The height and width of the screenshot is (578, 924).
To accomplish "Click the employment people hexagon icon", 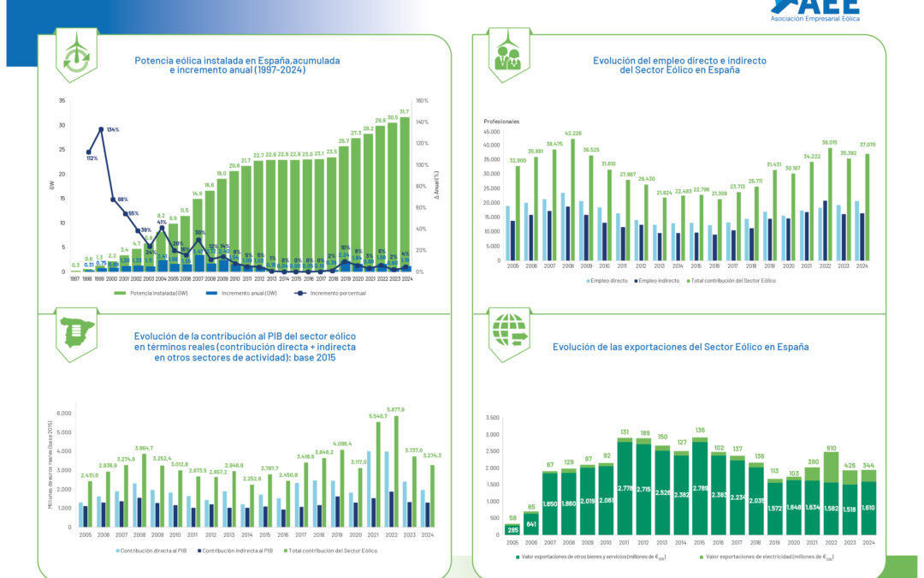I will coord(508,56).
